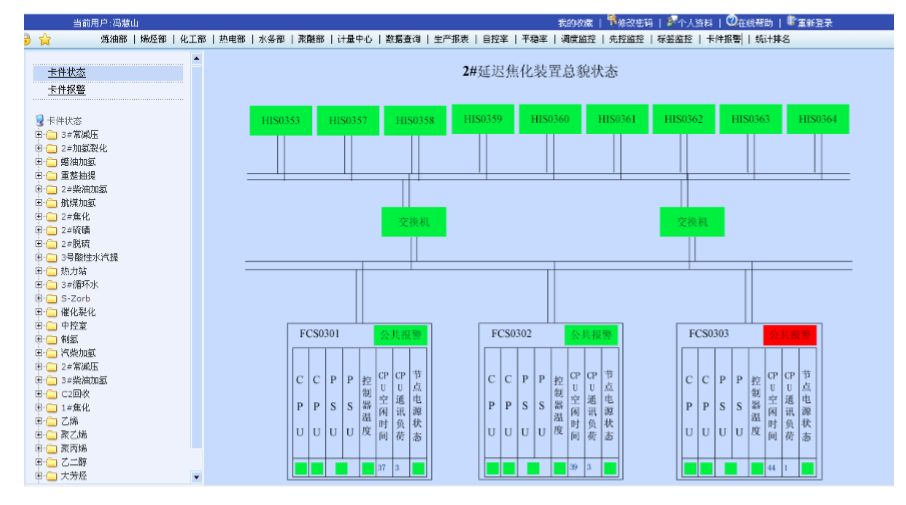Click the FCS0301 节点电源状态 green indicator
The height and width of the screenshot is (505, 906).
(418, 468)
